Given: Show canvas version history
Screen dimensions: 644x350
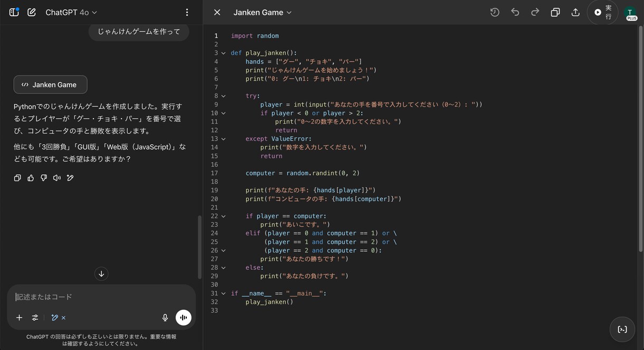Looking at the screenshot, I should click(x=495, y=12).
